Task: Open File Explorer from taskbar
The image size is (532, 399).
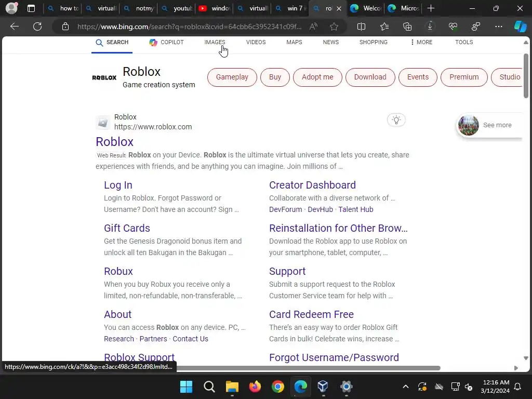Action: [x=232, y=387]
